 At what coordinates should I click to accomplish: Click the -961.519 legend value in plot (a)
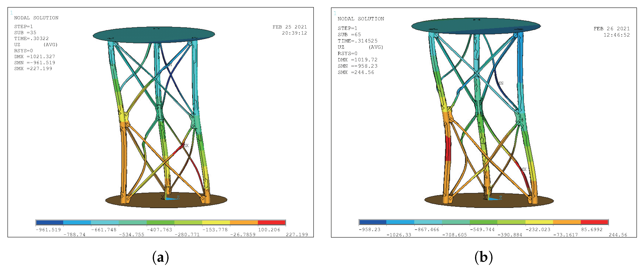point(48,230)
